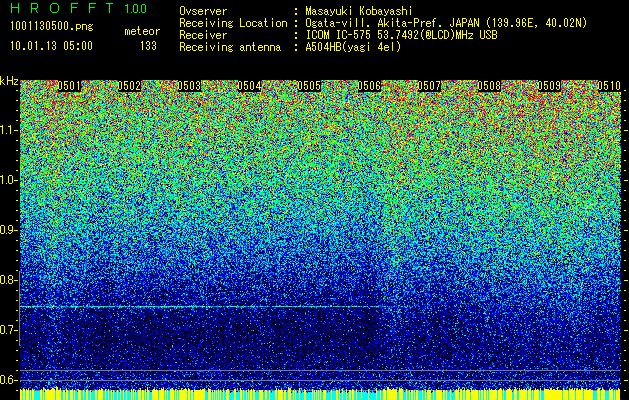Click the 0503 time marker

tap(189, 86)
